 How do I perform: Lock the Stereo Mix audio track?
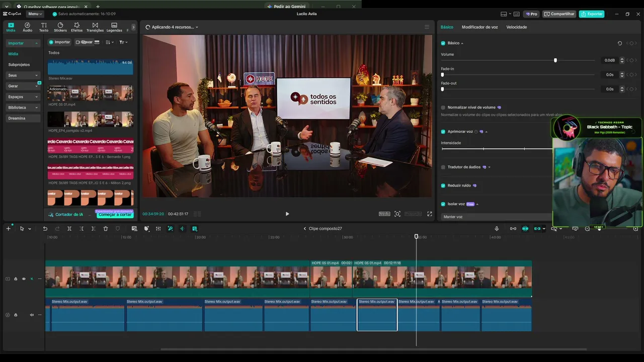(x=16, y=315)
